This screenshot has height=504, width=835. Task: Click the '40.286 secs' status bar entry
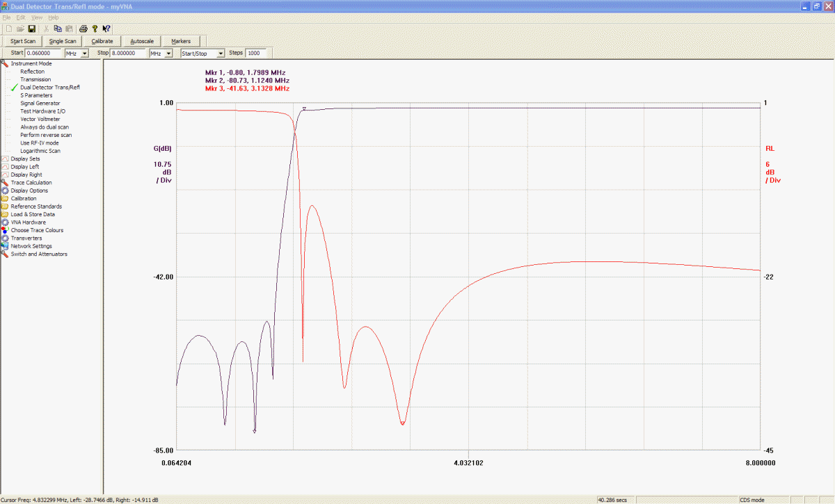pos(612,500)
